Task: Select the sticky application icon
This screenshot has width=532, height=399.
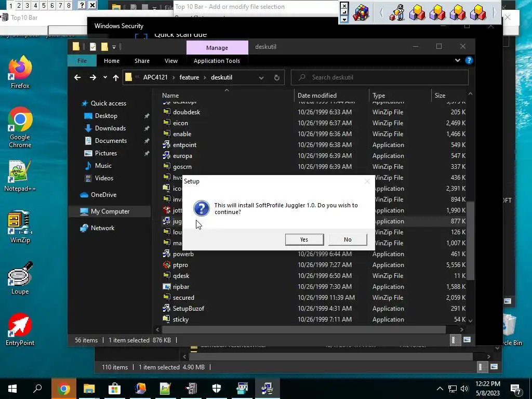Action: coord(166,320)
